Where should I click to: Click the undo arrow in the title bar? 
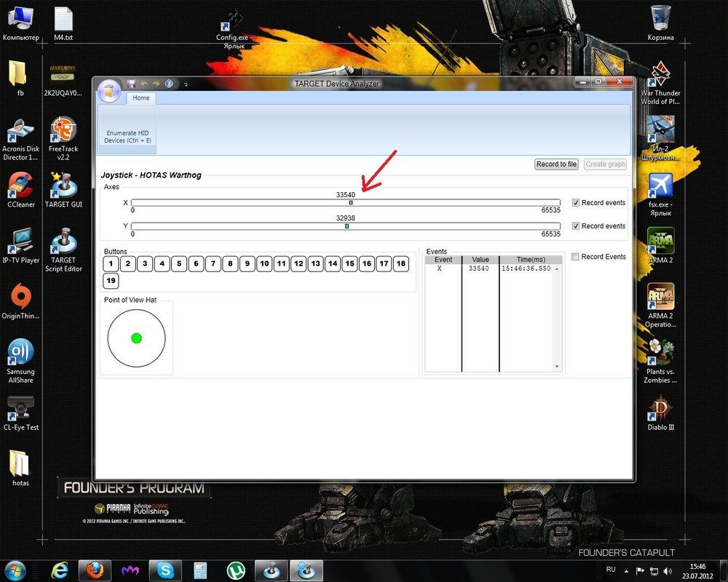point(144,84)
